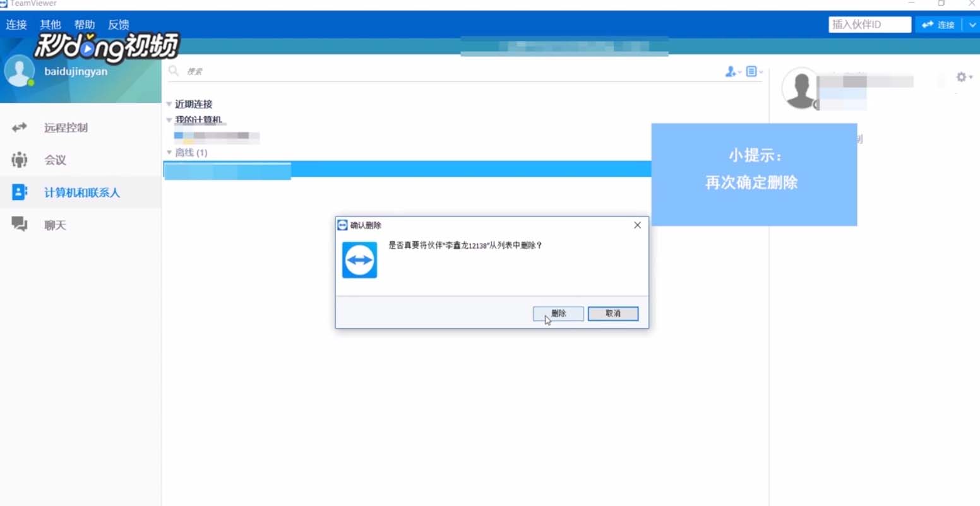The image size is (980, 506).
Task: Select the highlighted offline contact row
Action: coord(407,170)
